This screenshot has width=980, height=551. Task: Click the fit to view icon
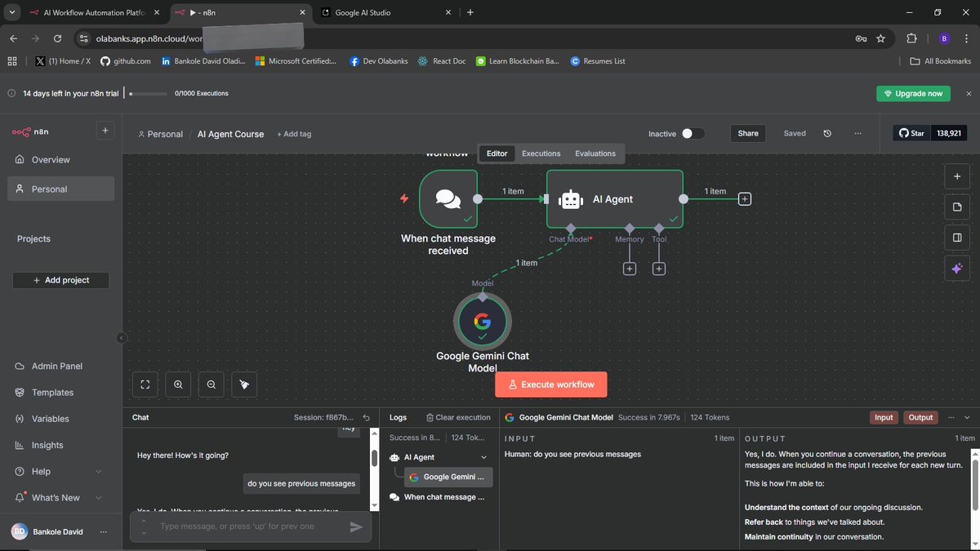(x=145, y=384)
